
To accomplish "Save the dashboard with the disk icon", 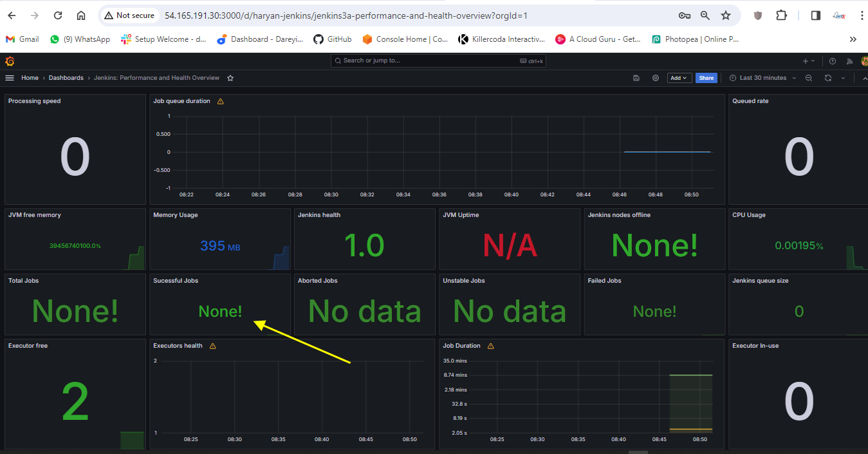I will (x=636, y=78).
